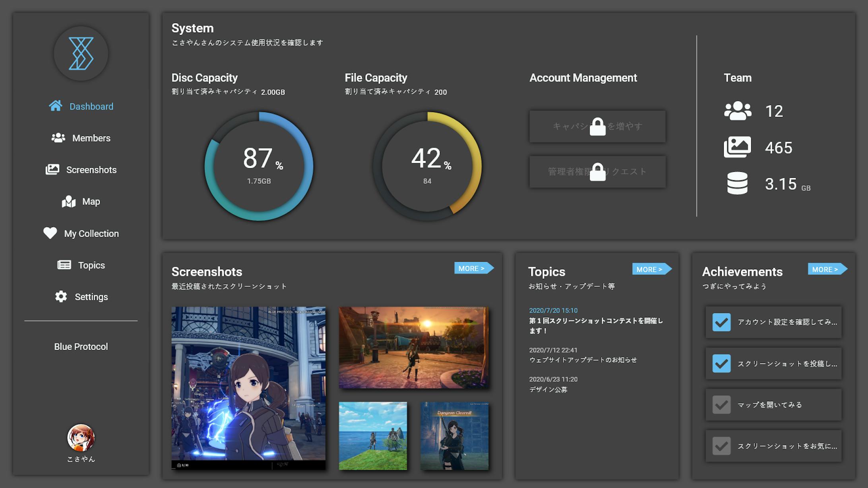The image size is (868, 488).
Task: Click the images icon beside Screenshots menu
Action: 52,169
